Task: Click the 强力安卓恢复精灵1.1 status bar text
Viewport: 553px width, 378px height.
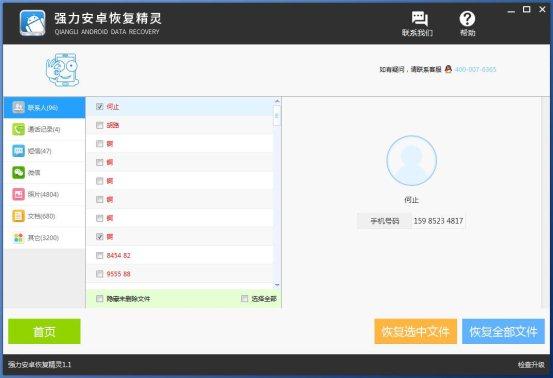Action: coord(40,365)
